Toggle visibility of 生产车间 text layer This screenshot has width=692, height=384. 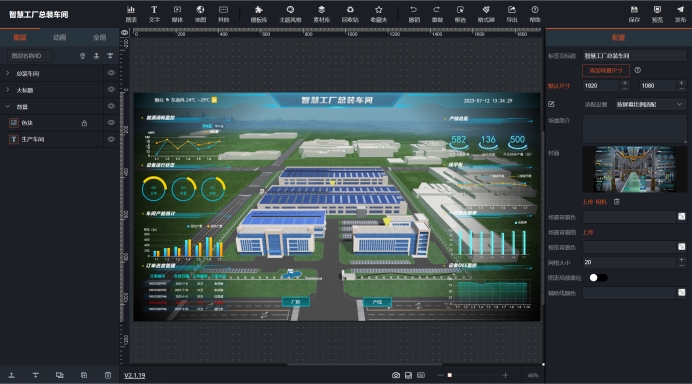(111, 139)
